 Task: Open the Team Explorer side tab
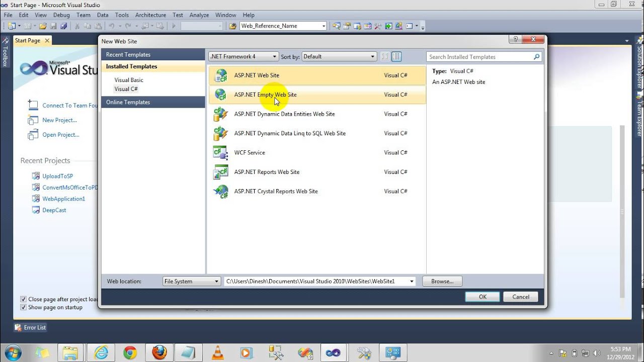(x=639, y=116)
